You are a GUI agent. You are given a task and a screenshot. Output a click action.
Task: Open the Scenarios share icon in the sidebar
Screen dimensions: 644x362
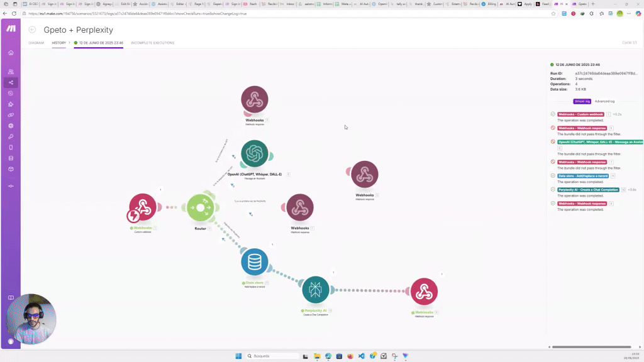(x=11, y=82)
